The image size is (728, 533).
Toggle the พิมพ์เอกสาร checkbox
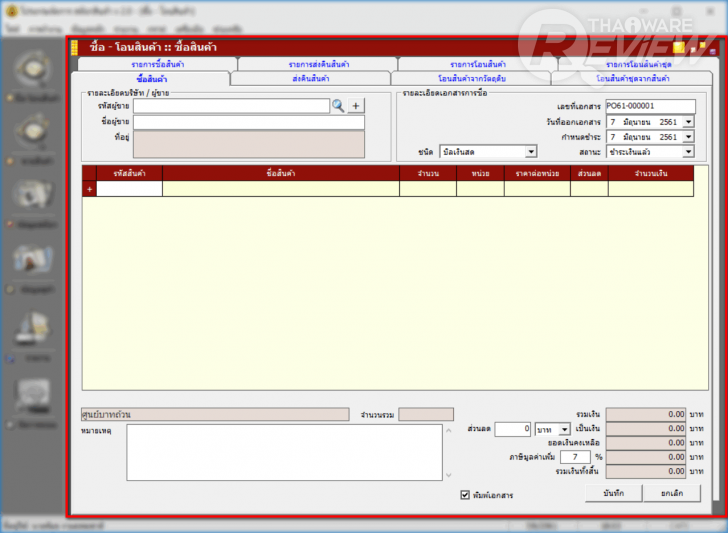point(465,495)
